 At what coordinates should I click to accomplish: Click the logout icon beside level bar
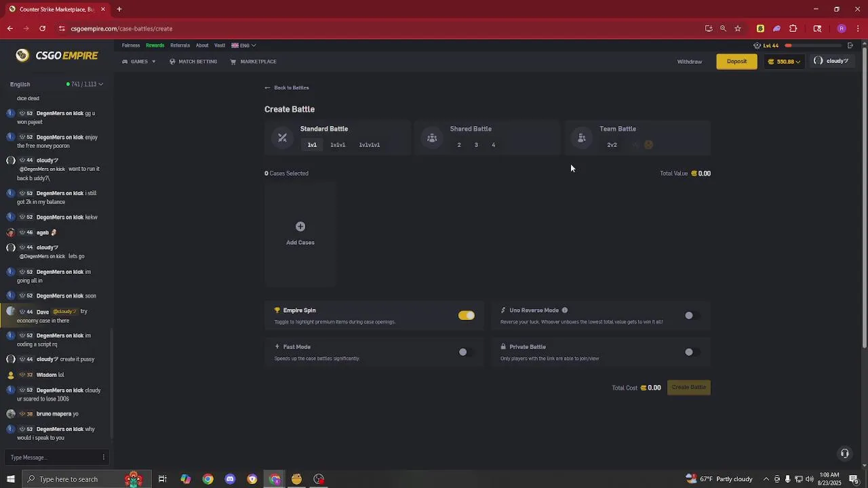click(x=850, y=45)
